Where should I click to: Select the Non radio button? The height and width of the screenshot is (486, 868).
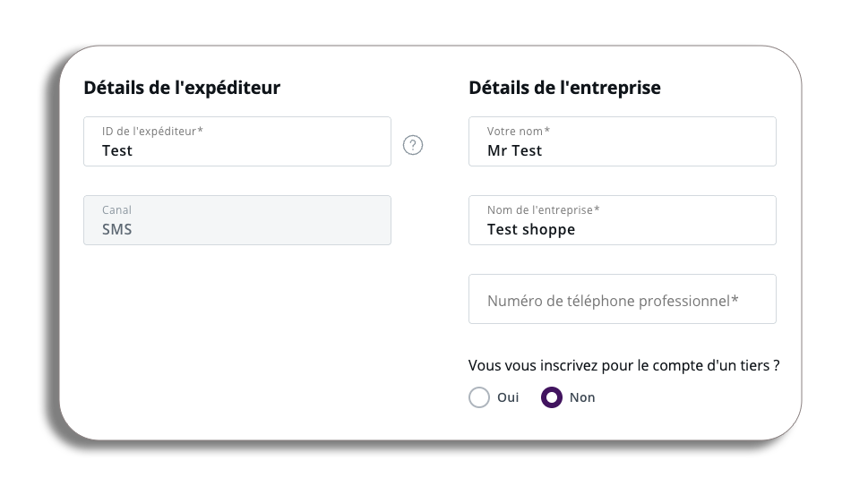coord(552,397)
